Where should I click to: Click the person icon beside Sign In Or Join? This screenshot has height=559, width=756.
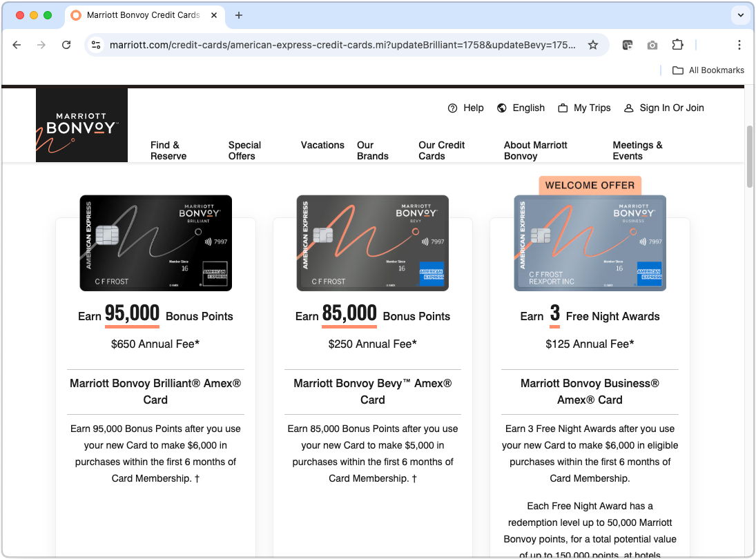click(x=629, y=108)
